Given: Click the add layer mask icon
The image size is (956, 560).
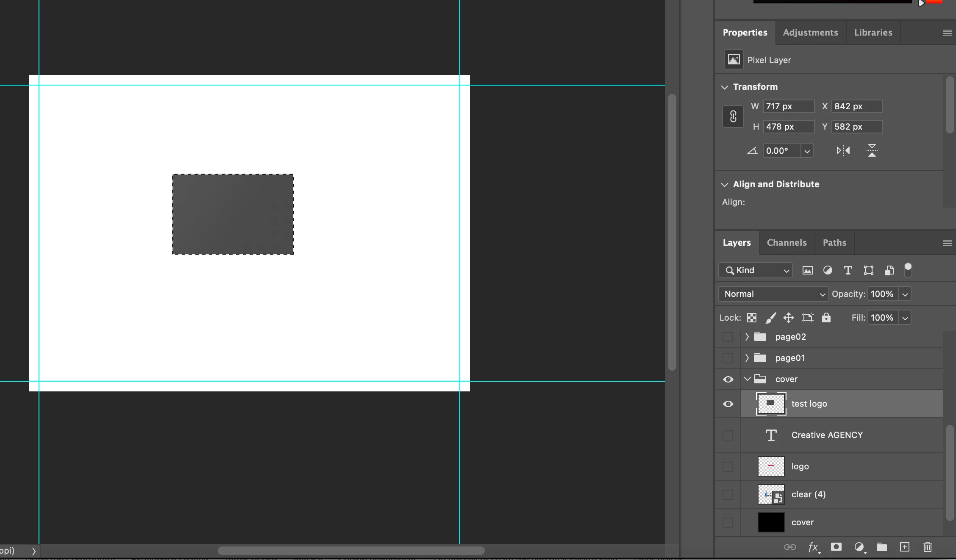Looking at the screenshot, I should click(x=836, y=547).
